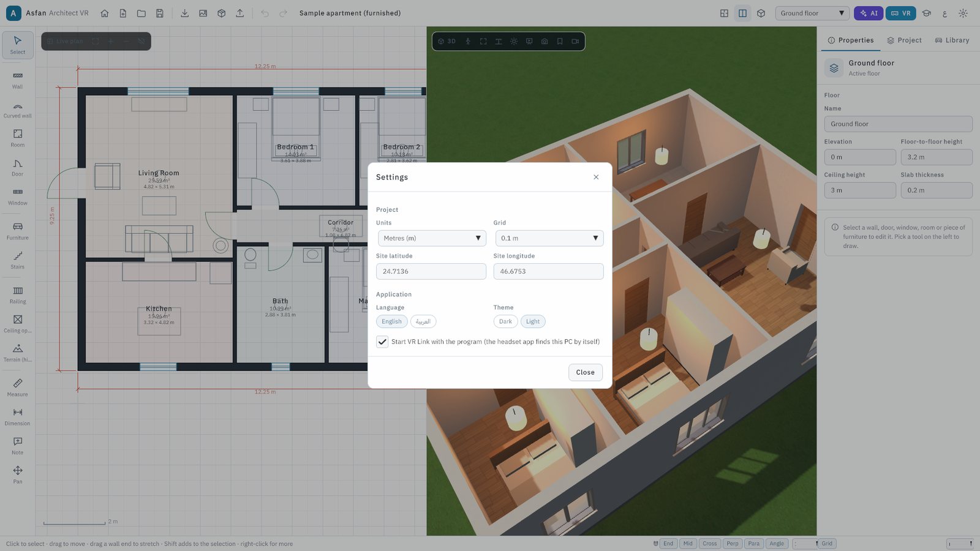Click the graduation cap tutorial icon
This screenshot has width=980, height=551.
[x=927, y=13]
